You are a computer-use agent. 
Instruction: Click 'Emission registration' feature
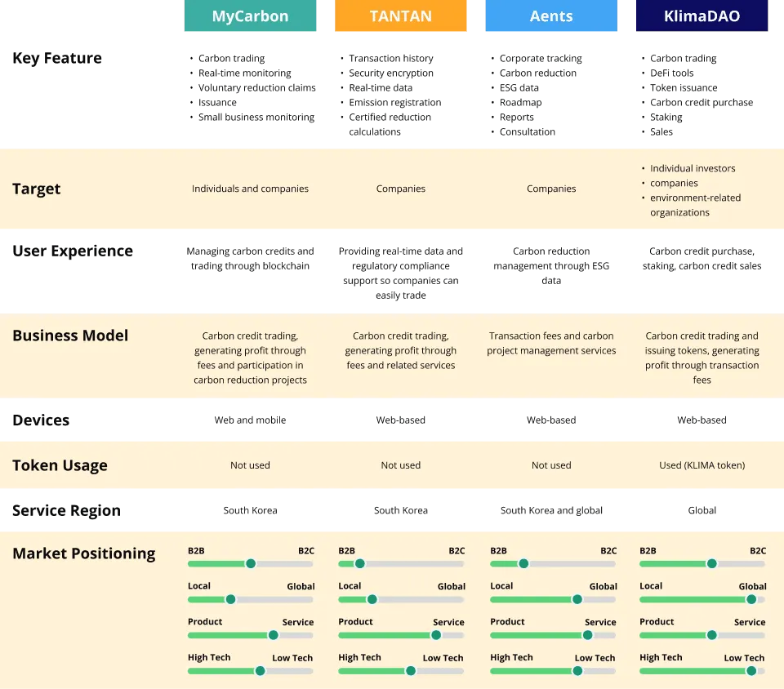[395, 102]
